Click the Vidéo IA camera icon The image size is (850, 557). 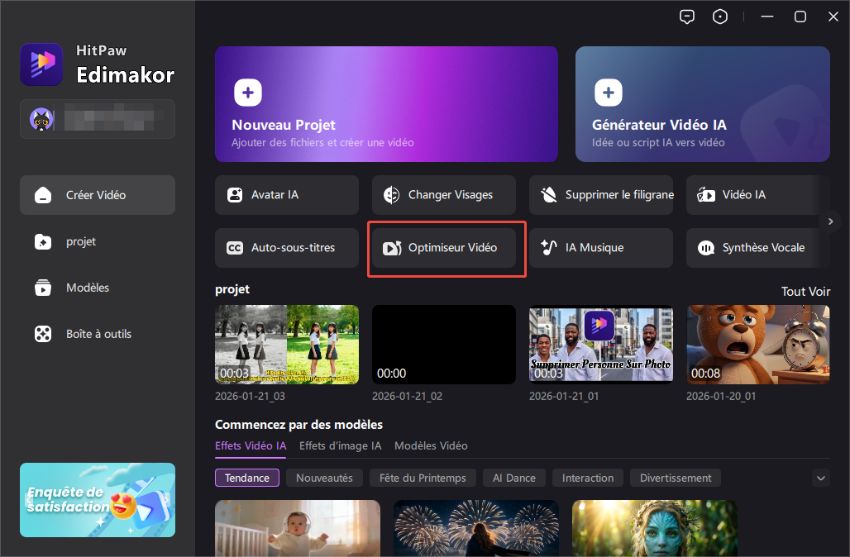tap(706, 195)
